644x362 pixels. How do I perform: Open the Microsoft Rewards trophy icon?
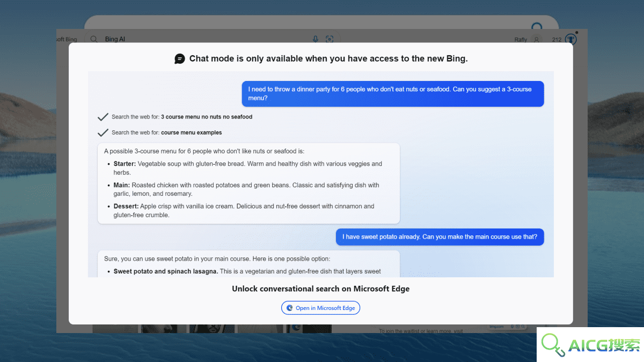(x=572, y=39)
